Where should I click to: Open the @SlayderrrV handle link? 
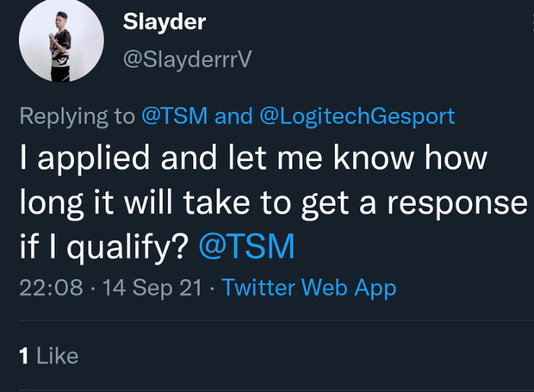point(189,57)
